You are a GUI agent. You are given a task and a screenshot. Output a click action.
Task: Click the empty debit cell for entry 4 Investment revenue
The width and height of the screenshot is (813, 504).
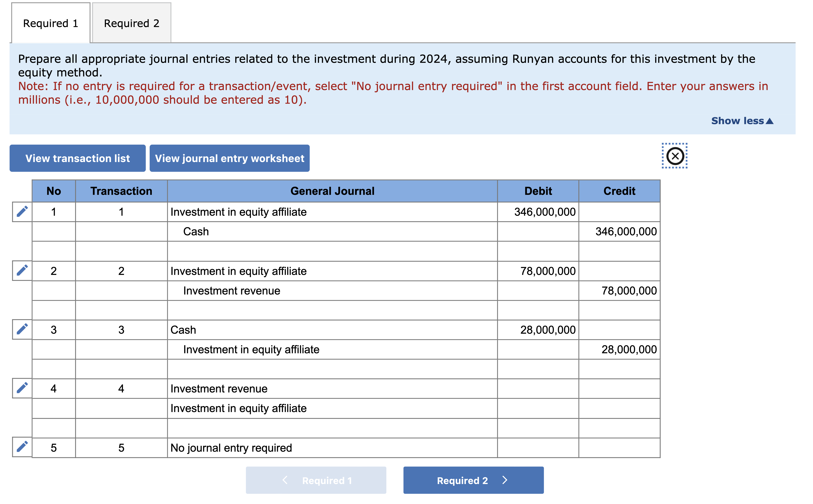click(538, 389)
